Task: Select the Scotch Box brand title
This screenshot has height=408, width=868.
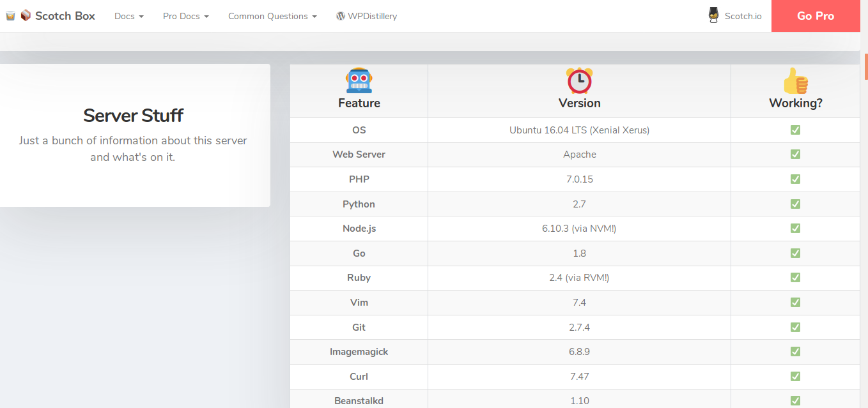Action: pyautogui.click(x=65, y=16)
